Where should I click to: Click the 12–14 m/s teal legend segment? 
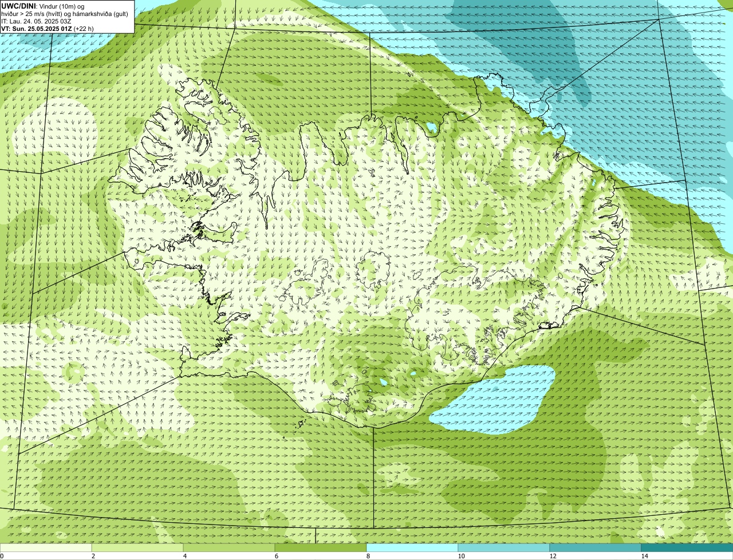coord(596,547)
